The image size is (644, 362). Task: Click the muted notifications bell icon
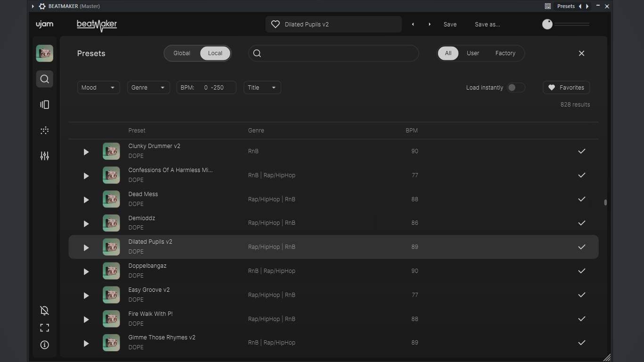(44, 310)
